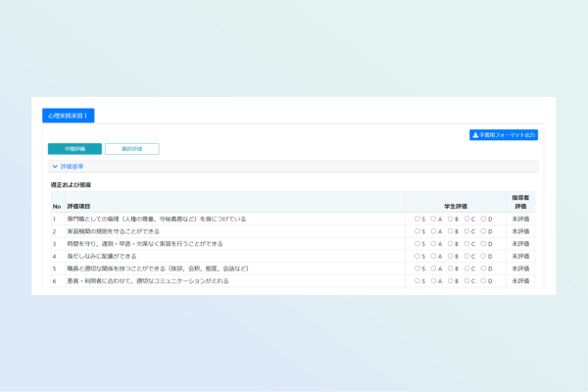This screenshot has width=588, height=392.
Task: Select D for item 1 student evaluation
Action: pyautogui.click(x=485, y=219)
